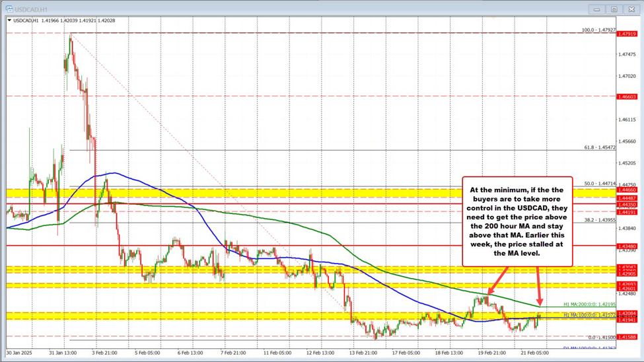644x362 pixels.
Task: Click price scale value 1.42480
Action: tap(627, 294)
